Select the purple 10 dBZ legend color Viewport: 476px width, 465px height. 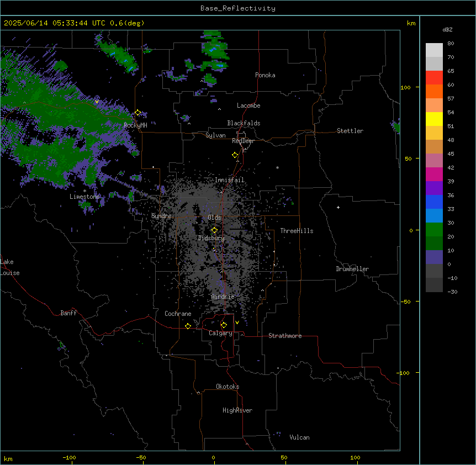pos(434,257)
